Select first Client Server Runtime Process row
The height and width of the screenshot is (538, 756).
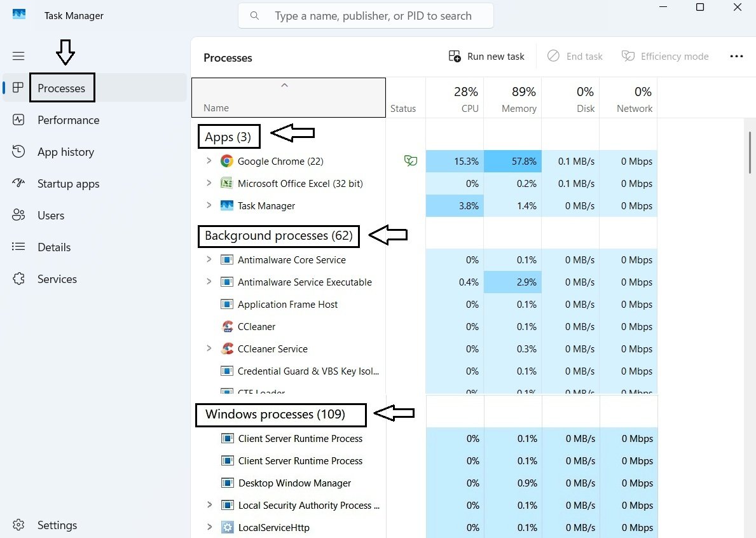click(x=424, y=438)
